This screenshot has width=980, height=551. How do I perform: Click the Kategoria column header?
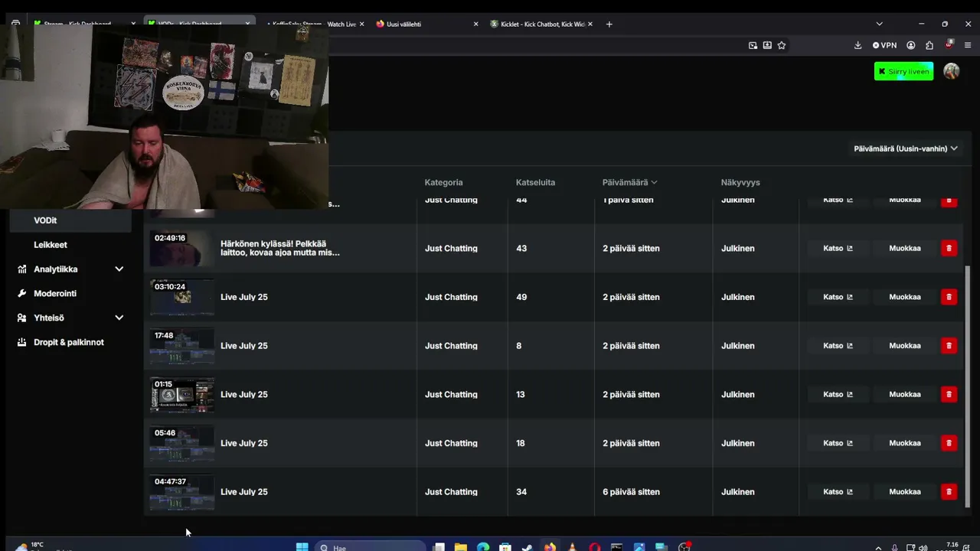pos(443,182)
